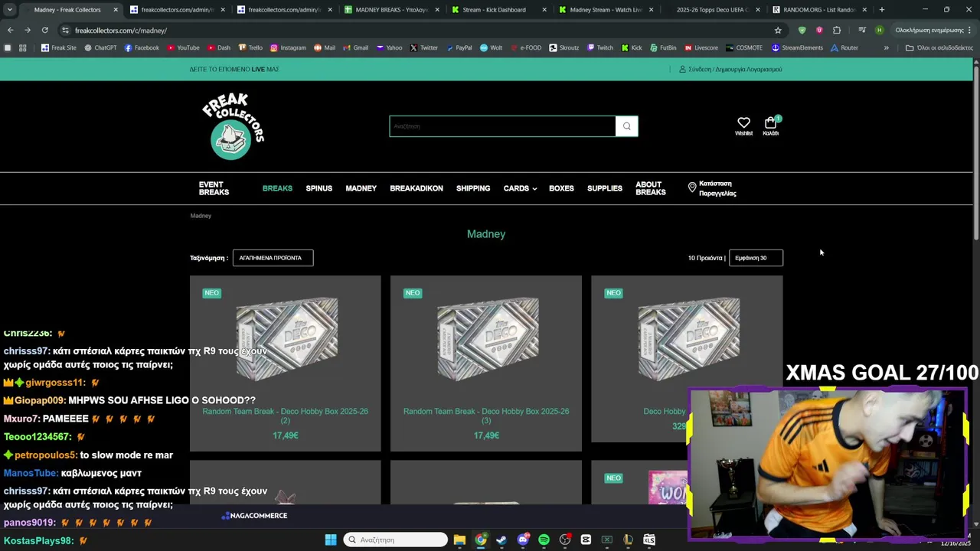The height and width of the screenshot is (551, 980).
Task: Open the BREAKS menu item
Action: click(x=277, y=188)
